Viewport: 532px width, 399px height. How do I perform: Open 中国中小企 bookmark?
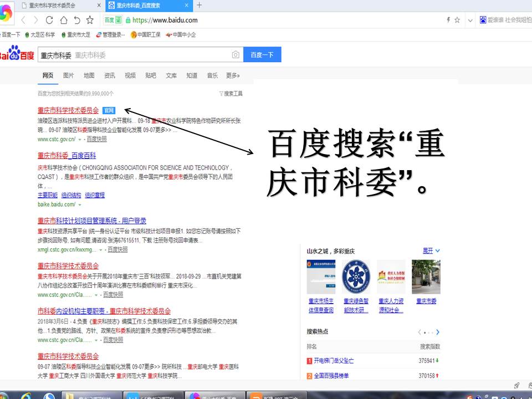181,34
